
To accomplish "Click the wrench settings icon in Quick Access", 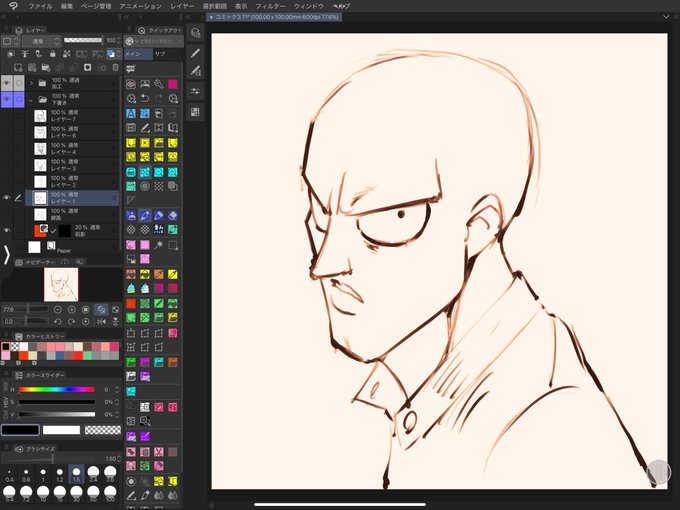I will point(159,84).
